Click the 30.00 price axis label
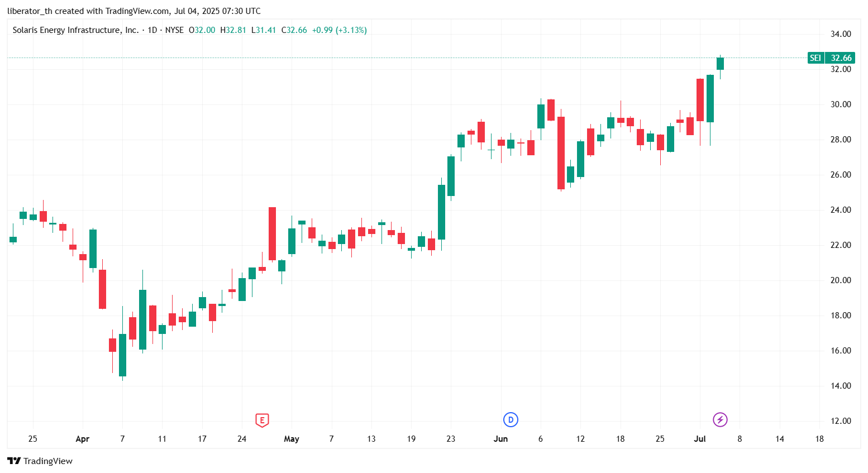Image resolution: width=868 pixels, height=473 pixels. (841, 104)
